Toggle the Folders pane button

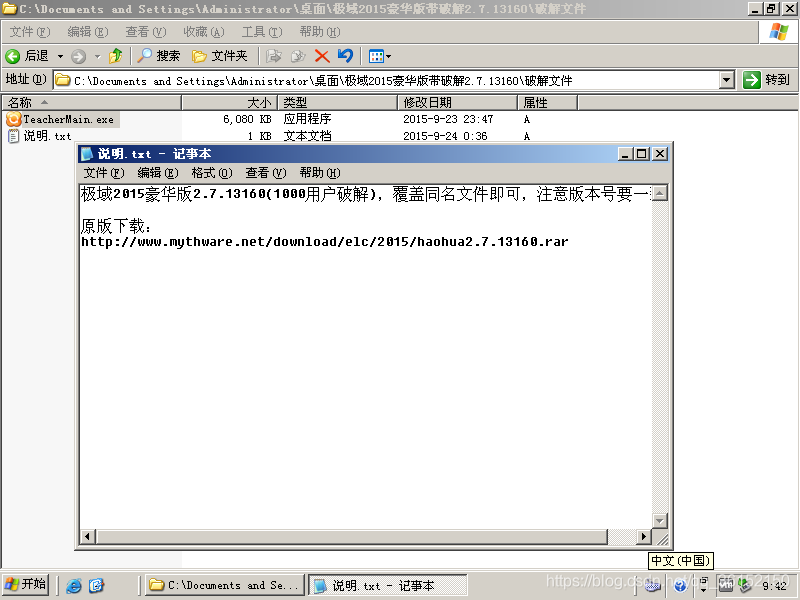point(219,56)
